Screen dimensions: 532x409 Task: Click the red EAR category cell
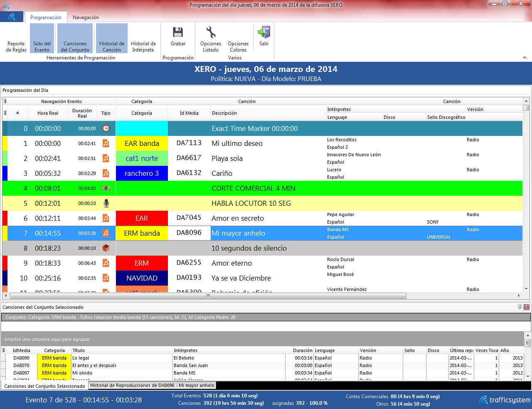(x=142, y=218)
